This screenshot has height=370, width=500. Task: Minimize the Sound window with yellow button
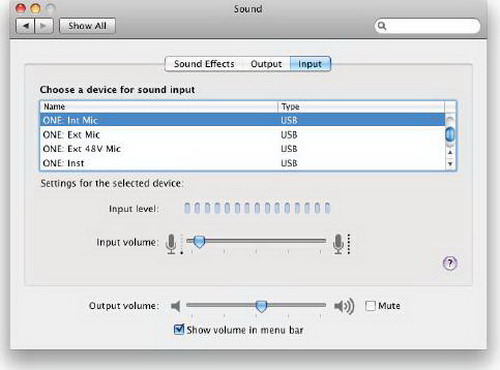(x=35, y=8)
